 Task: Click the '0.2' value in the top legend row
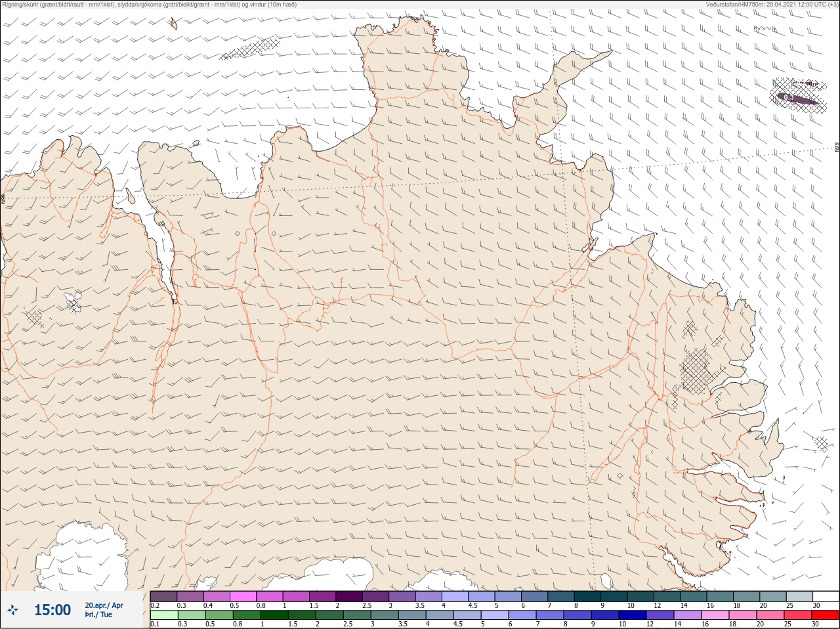click(x=155, y=605)
